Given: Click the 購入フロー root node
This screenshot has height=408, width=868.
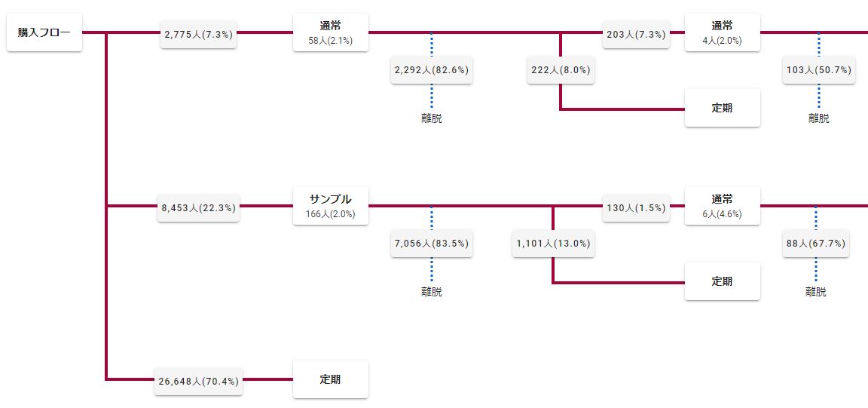Looking at the screenshot, I should 44,32.
